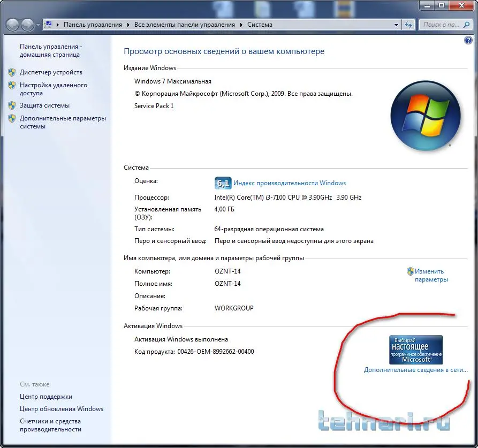Close the System window
Image resolution: width=478 pixels, height=448 pixels.
coord(461,6)
